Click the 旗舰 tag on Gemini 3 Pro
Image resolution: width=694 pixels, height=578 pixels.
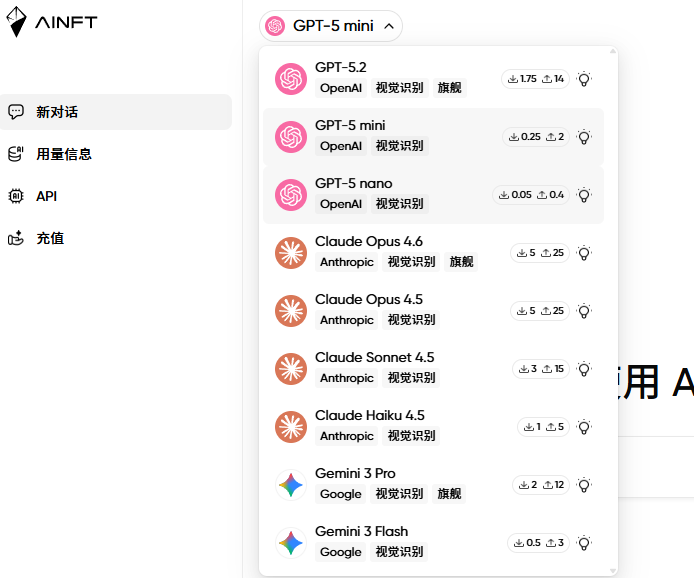(x=450, y=494)
